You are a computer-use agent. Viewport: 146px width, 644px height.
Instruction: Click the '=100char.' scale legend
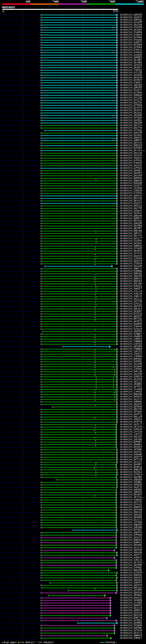[x=111, y=642]
